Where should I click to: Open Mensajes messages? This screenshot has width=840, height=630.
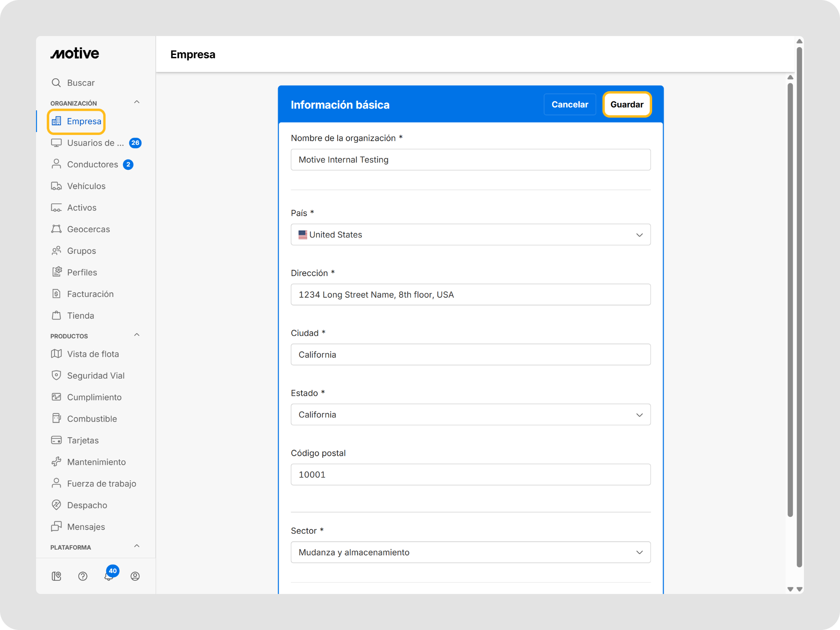[78, 527]
